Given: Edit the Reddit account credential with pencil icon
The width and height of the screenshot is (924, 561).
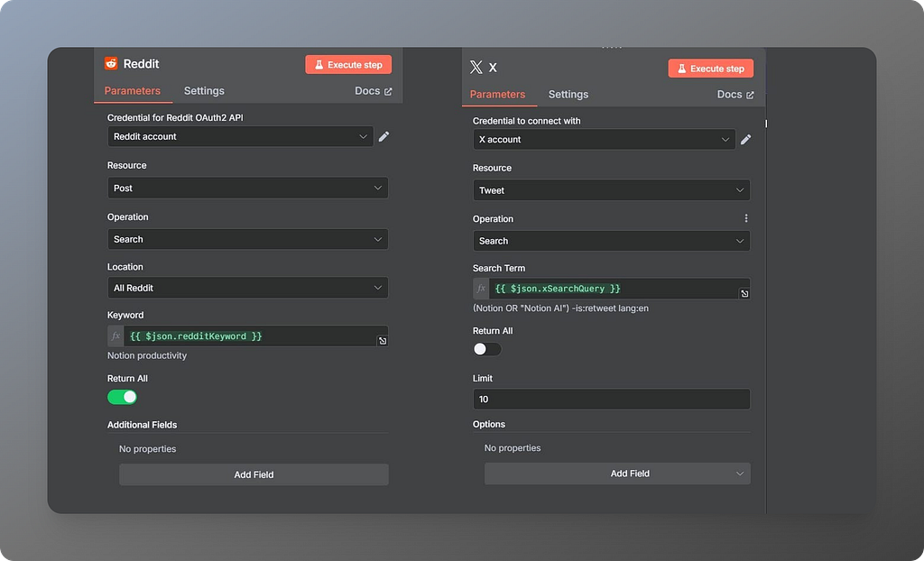Looking at the screenshot, I should [383, 136].
